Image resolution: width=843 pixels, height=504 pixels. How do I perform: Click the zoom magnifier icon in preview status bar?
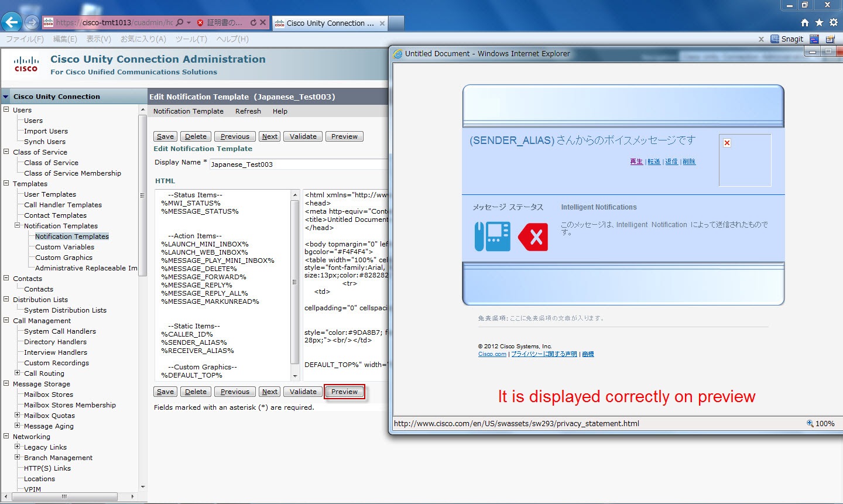click(x=810, y=423)
